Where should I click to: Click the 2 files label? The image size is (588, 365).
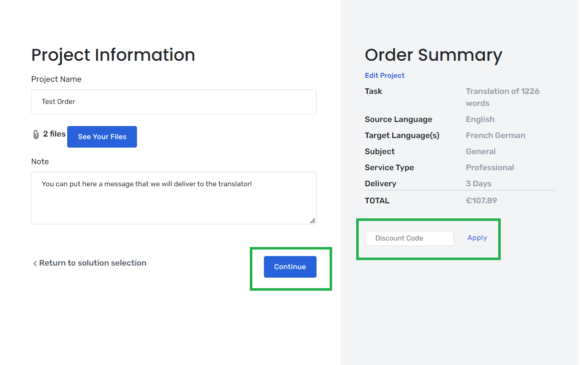pyautogui.click(x=54, y=134)
